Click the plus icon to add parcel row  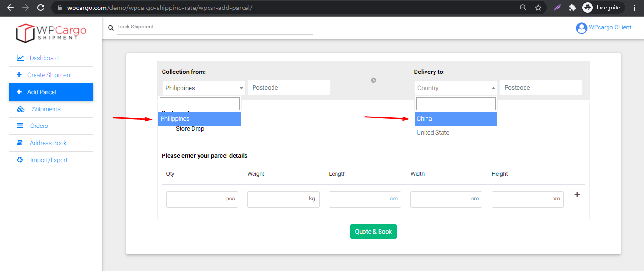(577, 195)
